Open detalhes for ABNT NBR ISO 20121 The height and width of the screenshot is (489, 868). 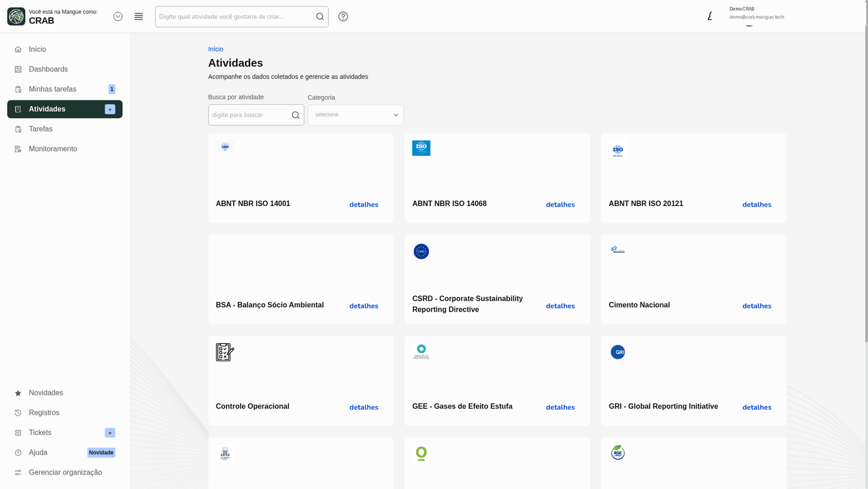(757, 205)
